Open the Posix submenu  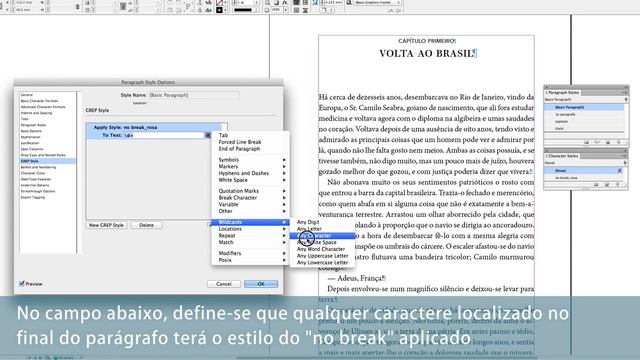[x=250, y=260]
